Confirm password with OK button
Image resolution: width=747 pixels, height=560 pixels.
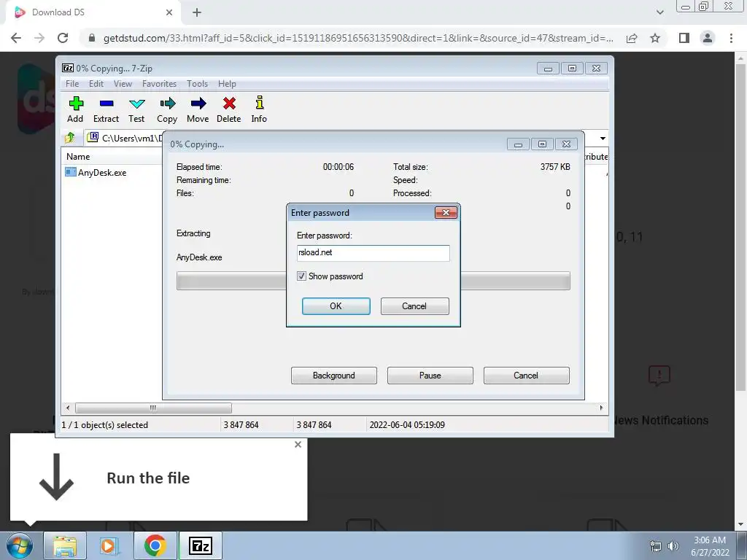click(336, 306)
